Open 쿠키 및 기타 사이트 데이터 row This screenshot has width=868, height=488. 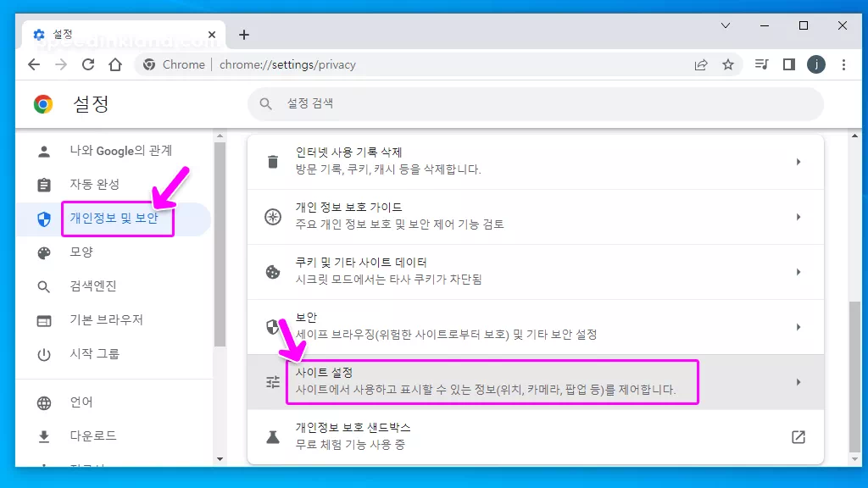(x=536, y=272)
